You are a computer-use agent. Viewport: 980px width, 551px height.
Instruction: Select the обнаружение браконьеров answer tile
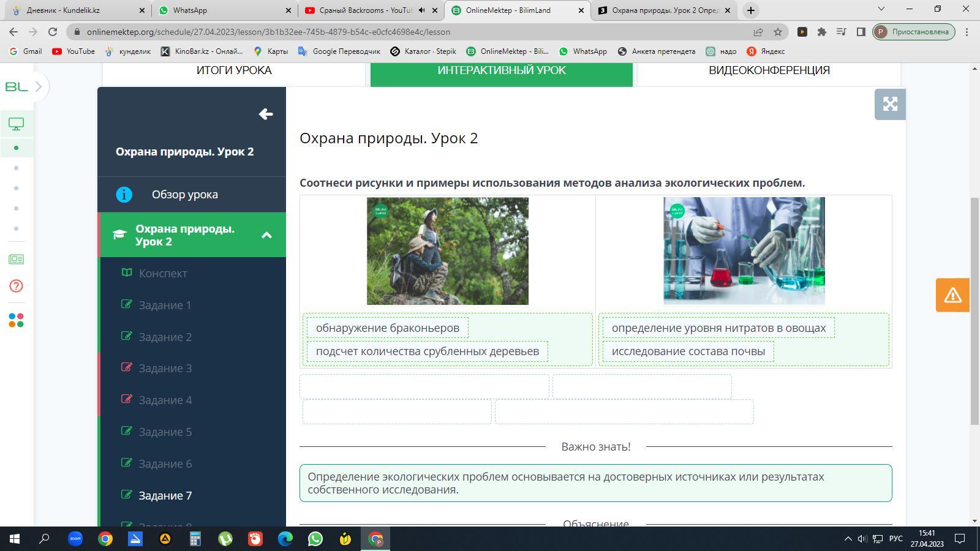(x=387, y=328)
